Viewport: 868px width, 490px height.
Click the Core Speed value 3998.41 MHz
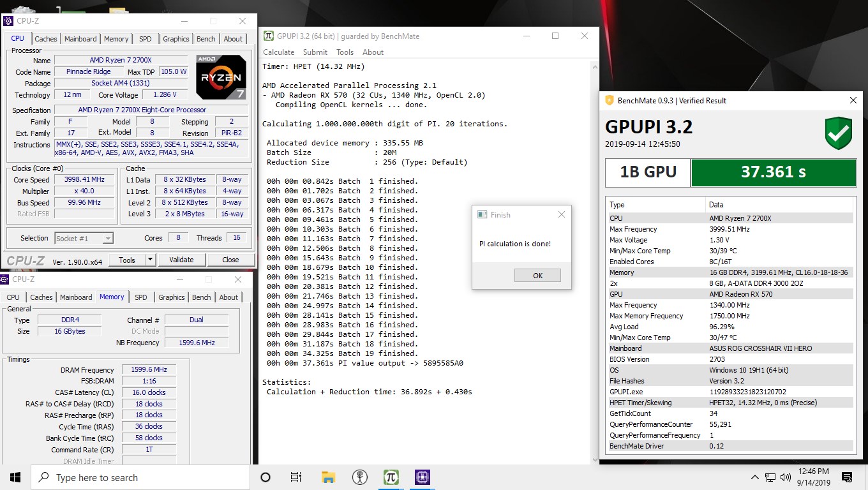[85, 180]
